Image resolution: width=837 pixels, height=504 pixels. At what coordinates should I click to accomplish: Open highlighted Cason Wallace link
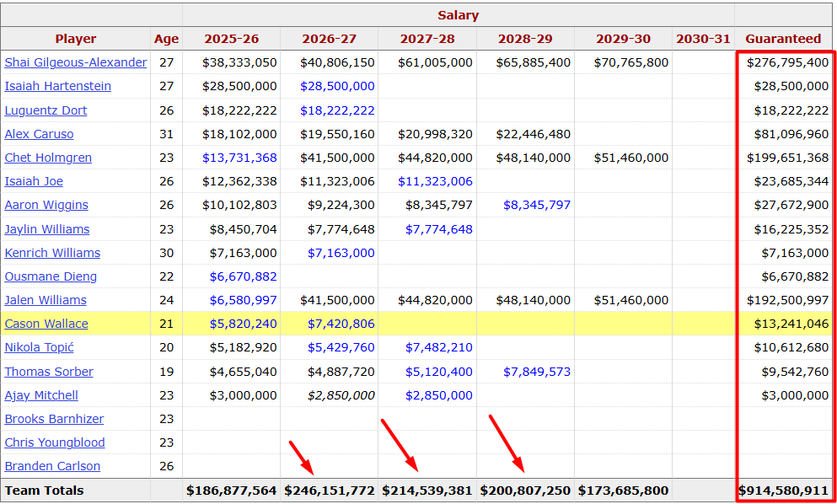46,324
